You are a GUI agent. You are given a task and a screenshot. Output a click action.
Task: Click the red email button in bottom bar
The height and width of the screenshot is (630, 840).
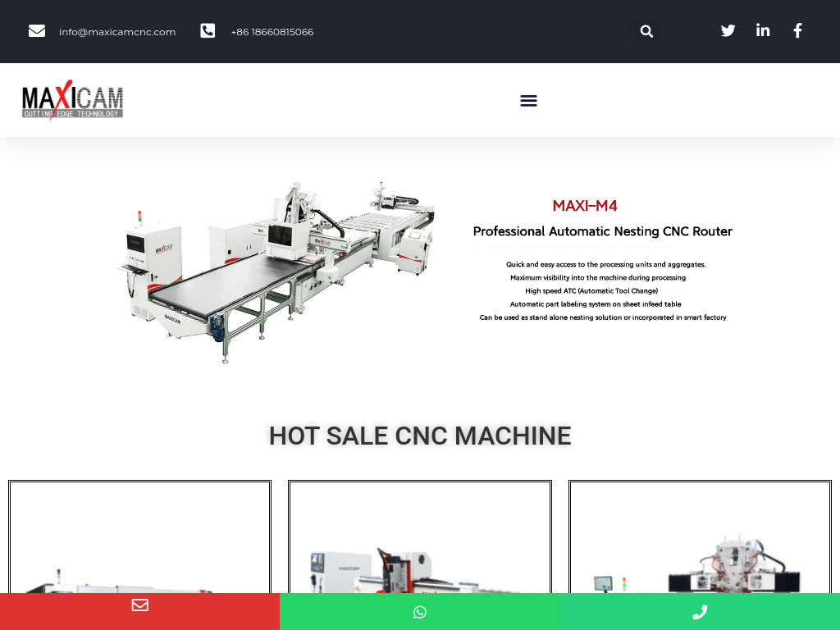coord(139,611)
